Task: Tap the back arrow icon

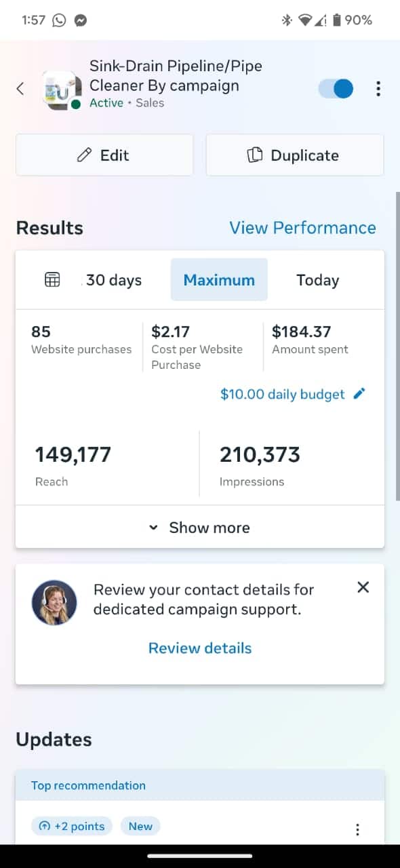Action: (x=20, y=88)
